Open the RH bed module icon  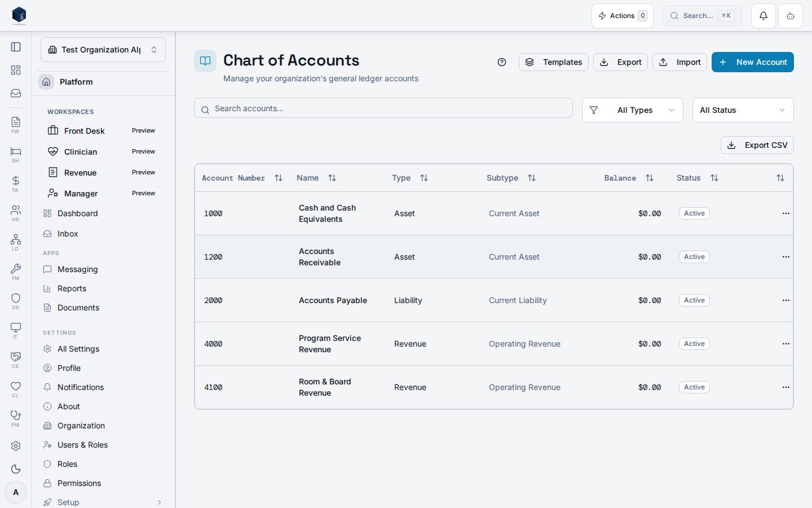(x=16, y=154)
